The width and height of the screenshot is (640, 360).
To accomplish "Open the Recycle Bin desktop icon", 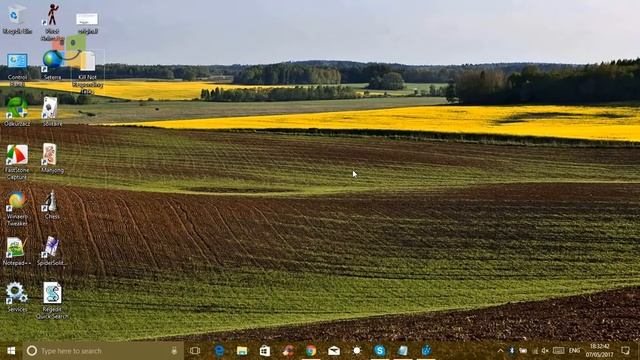I will click(x=17, y=19).
